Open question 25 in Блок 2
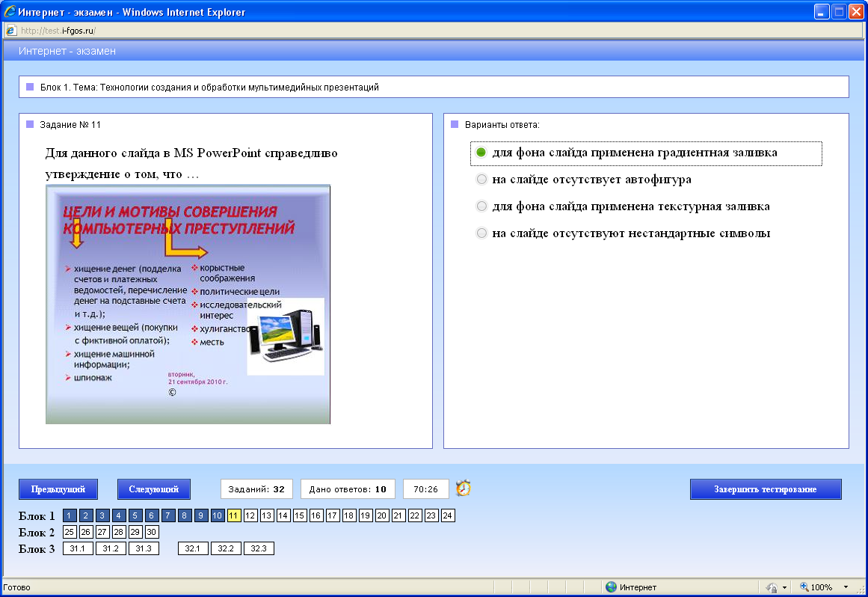868x597 pixels. [70, 532]
